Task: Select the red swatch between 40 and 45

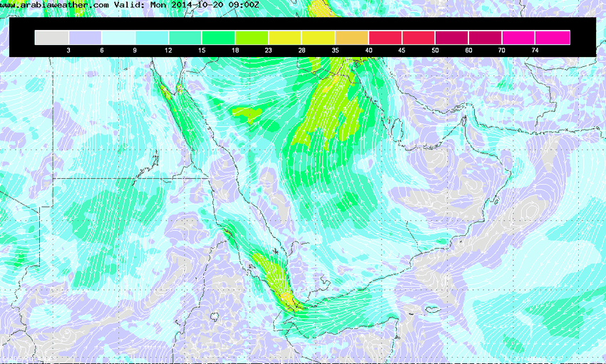Action: [x=386, y=37]
